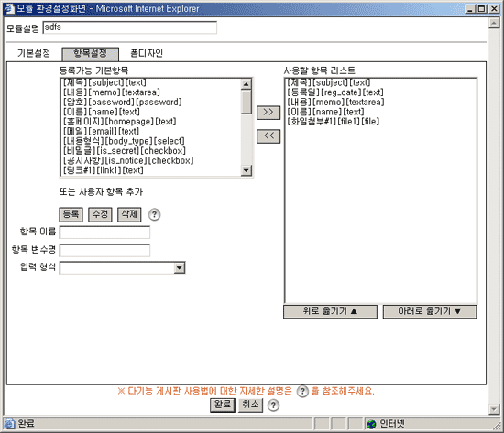504x433 pixels.
Task: Switch to the 폼디자인 tab
Action: click(x=147, y=53)
